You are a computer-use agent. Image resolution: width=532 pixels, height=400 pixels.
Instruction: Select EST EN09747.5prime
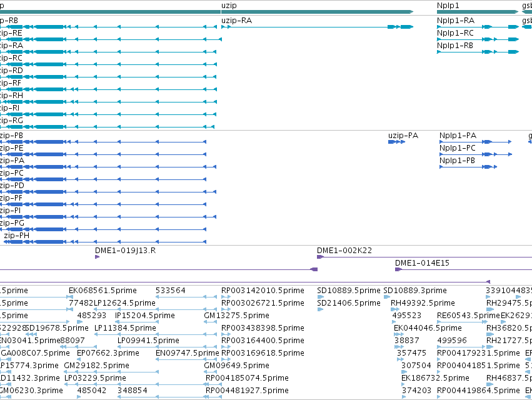click(x=188, y=353)
